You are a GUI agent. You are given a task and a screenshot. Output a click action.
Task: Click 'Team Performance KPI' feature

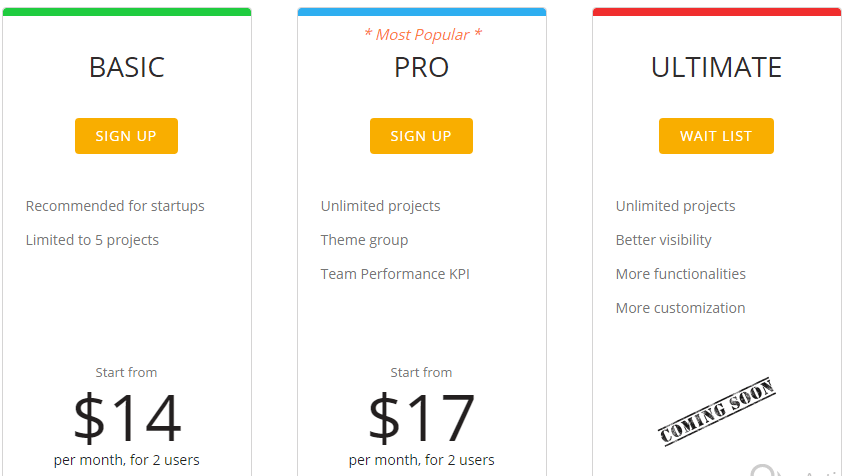(395, 274)
